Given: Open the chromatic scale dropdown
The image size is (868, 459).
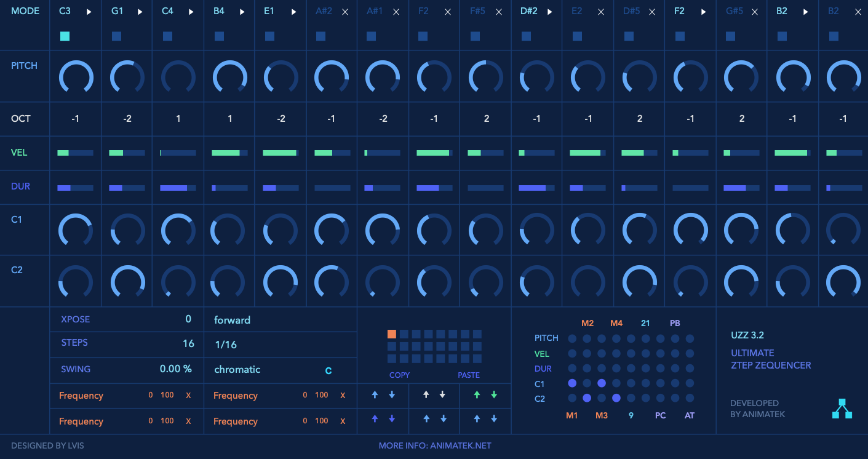Looking at the screenshot, I should (x=237, y=370).
